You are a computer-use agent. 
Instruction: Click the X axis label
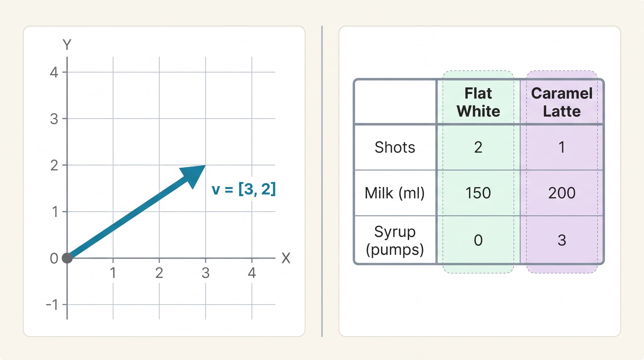286,258
